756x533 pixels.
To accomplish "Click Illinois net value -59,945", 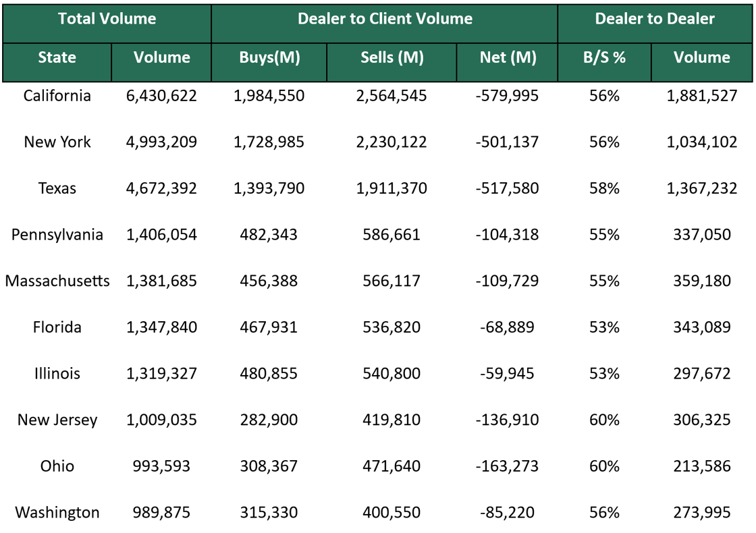I will tap(507, 374).
